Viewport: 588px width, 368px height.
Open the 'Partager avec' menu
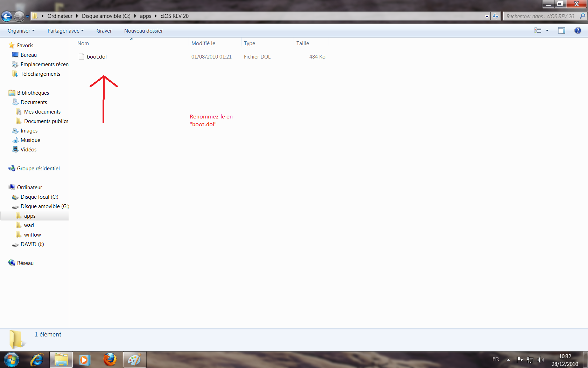tap(65, 31)
